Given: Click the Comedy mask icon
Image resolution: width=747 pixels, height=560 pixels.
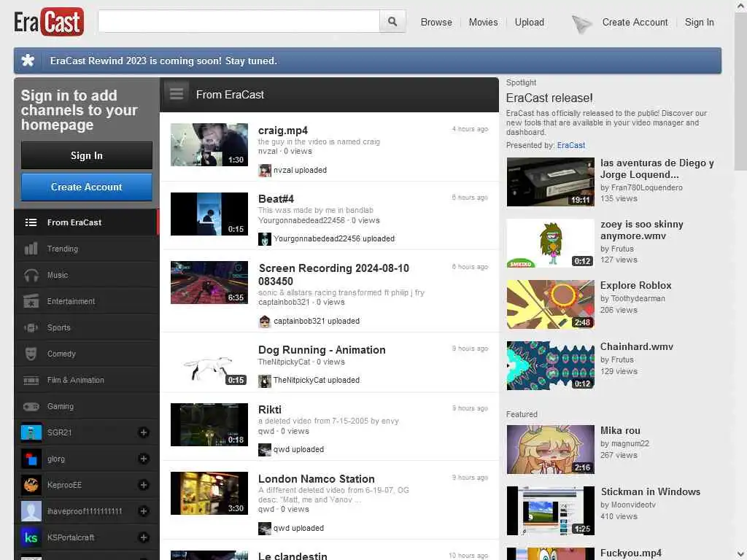Looking at the screenshot, I should 31,354.
